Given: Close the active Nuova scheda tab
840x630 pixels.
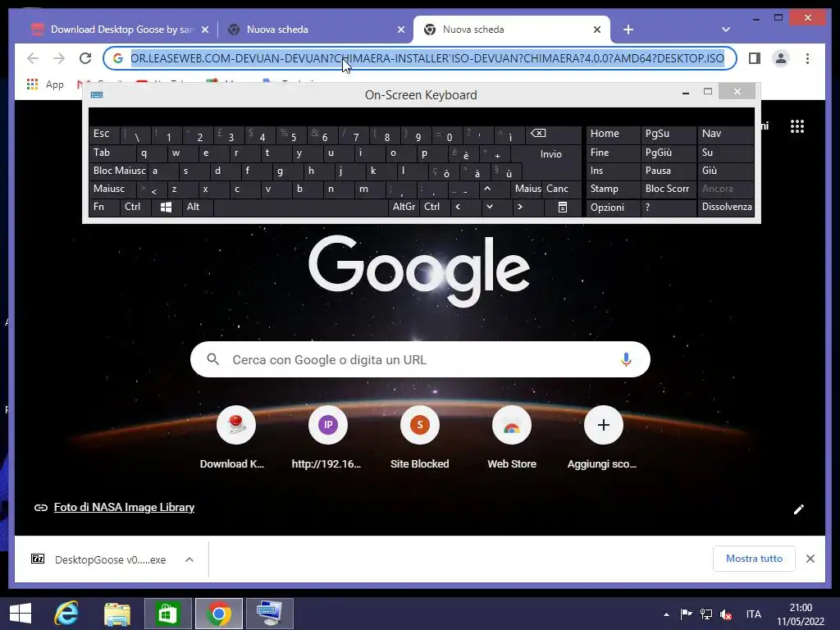Looking at the screenshot, I should (597, 30).
